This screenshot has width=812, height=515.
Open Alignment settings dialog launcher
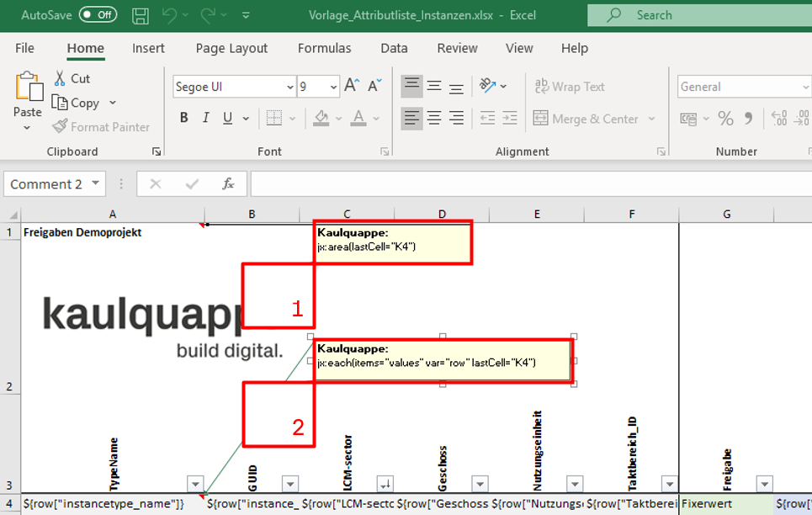(x=661, y=151)
